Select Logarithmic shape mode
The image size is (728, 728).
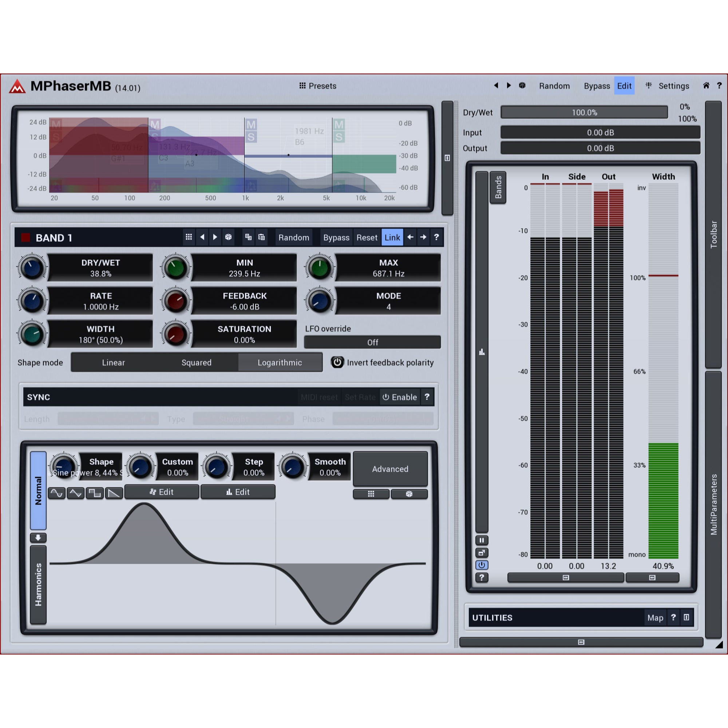tap(280, 363)
